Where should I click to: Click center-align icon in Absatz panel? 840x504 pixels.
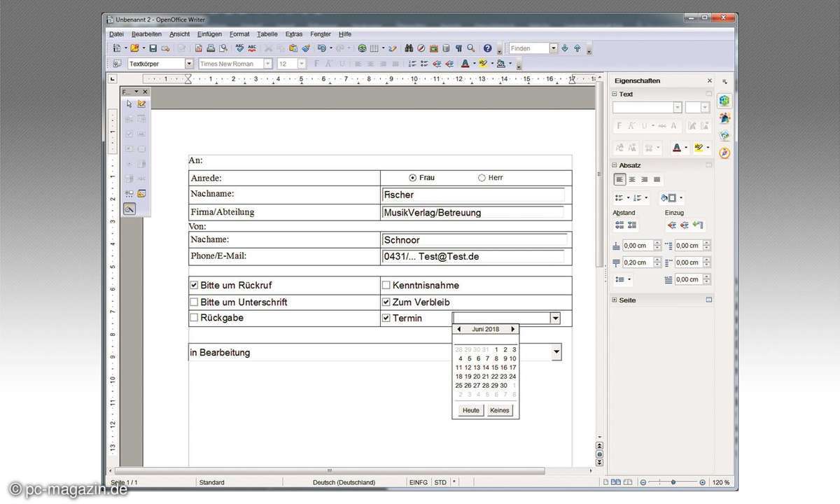pyautogui.click(x=632, y=179)
